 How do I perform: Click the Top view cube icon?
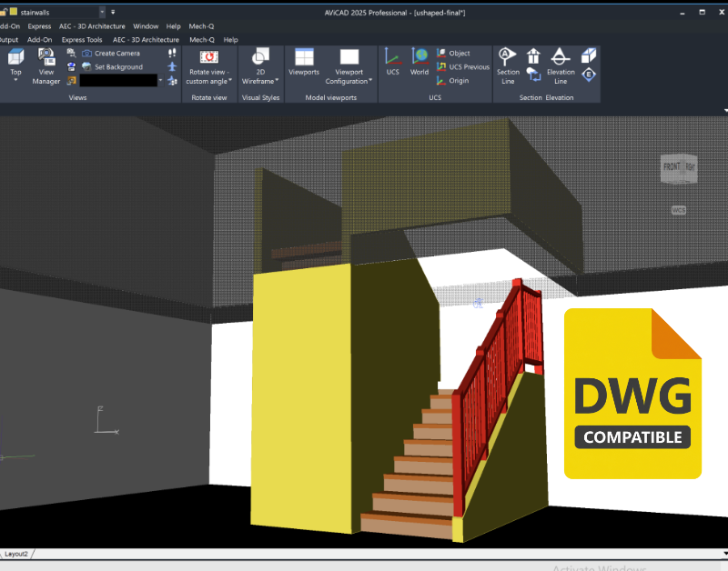(x=15, y=56)
